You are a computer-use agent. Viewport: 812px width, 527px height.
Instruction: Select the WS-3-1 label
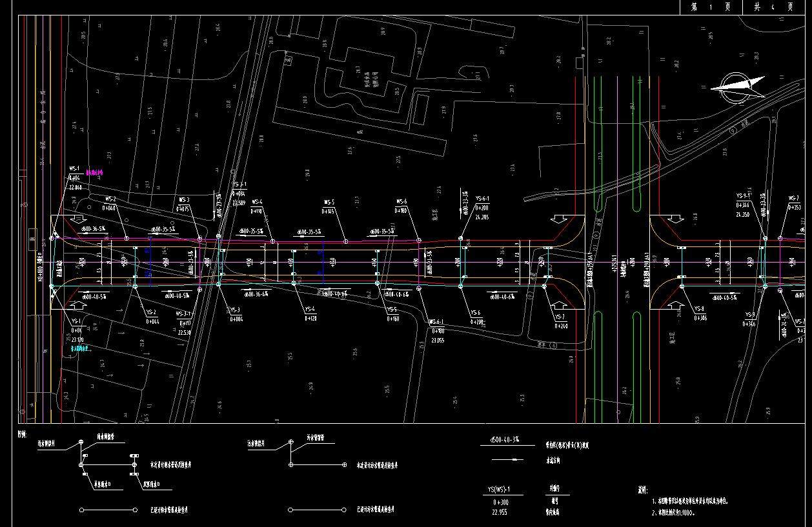(x=184, y=313)
